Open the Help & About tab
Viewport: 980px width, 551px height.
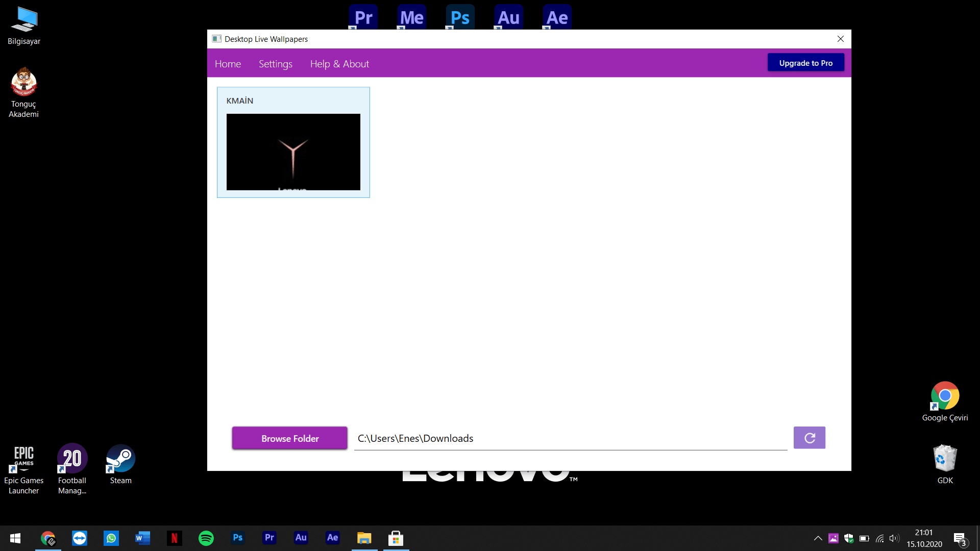(339, 64)
